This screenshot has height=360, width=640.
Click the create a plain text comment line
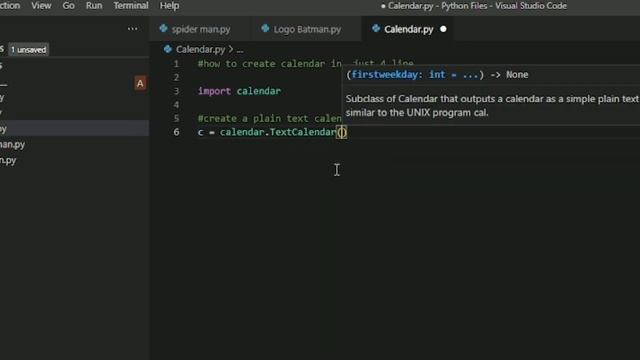pos(269,118)
